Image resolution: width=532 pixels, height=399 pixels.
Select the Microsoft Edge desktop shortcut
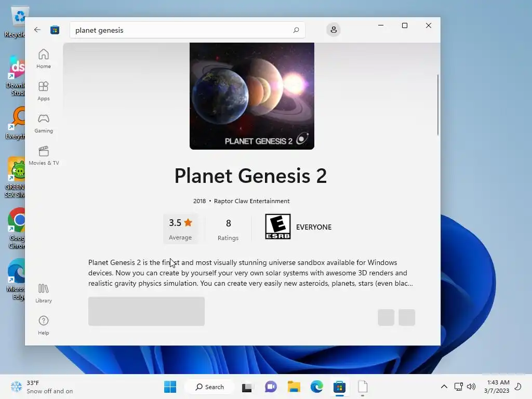(16, 279)
